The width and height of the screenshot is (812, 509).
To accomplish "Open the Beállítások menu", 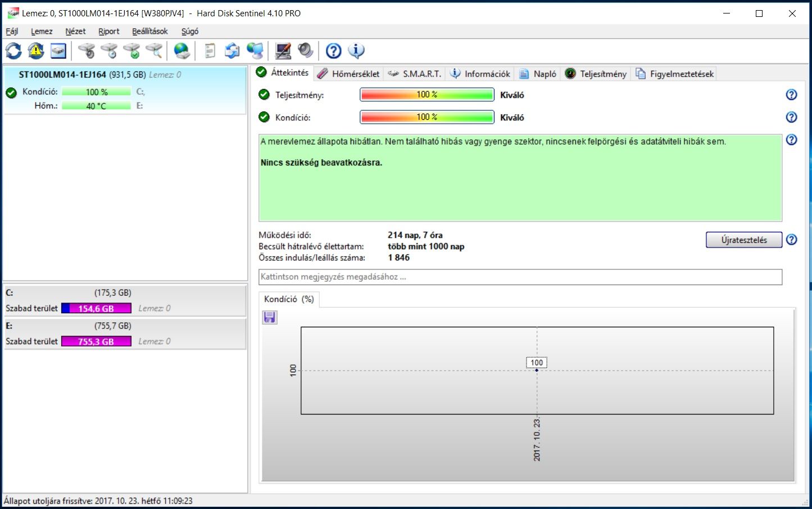I will pyautogui.click(x=149, y=31).
